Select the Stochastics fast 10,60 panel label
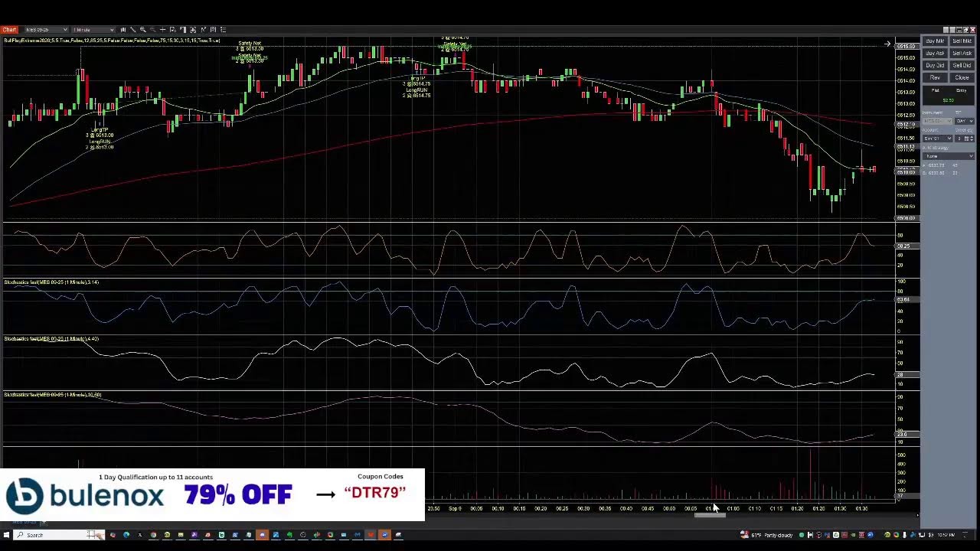Screen dimensions: 980x551 (x=52, y=395)
